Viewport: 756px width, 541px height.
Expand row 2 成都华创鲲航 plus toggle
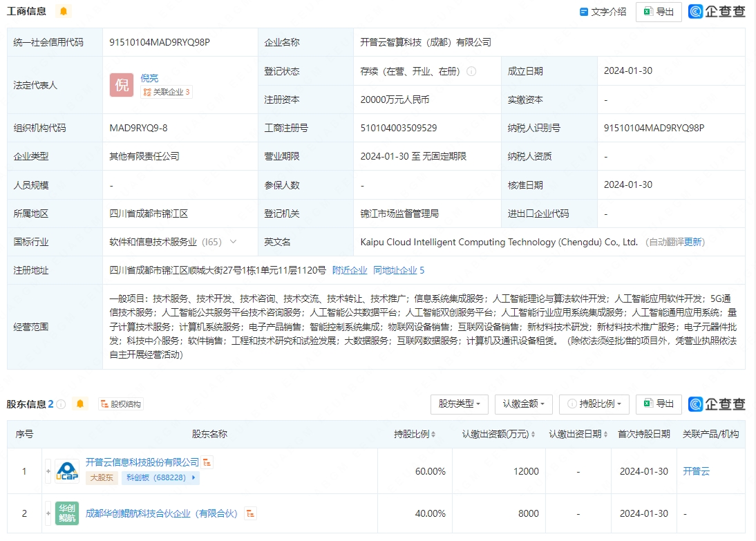point(48,513)
